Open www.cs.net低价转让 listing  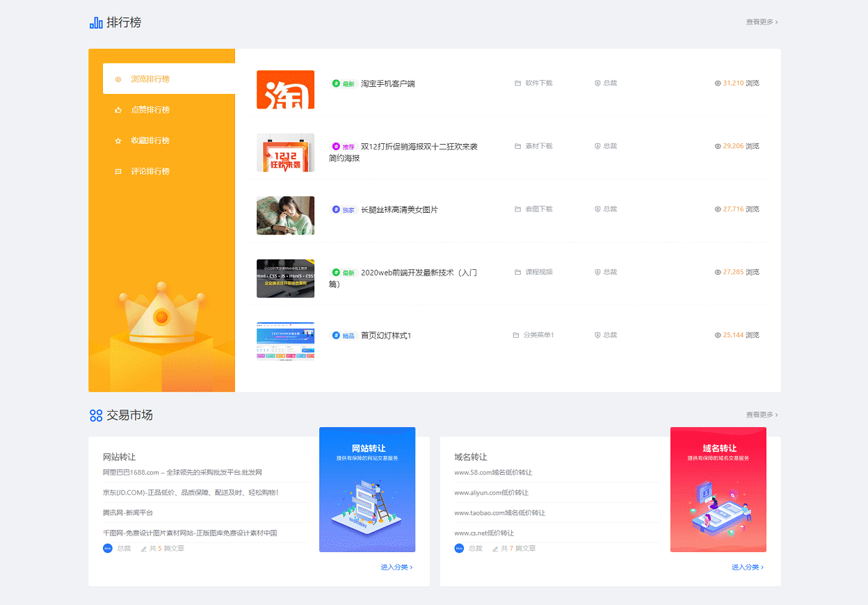484,533
